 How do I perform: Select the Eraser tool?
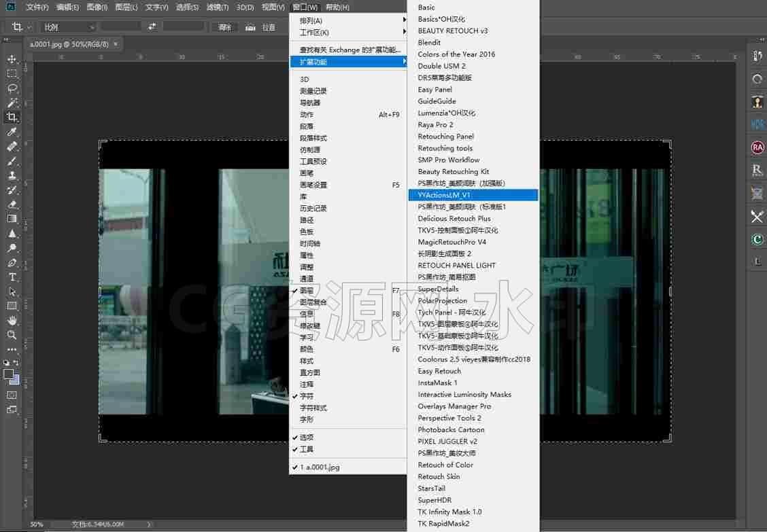tap(12, 205)
